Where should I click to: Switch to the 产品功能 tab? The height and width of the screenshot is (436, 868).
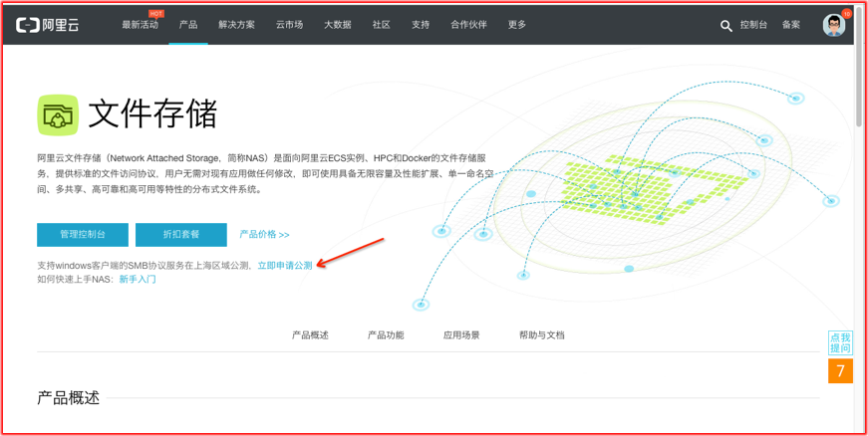[x=386, y=335]
